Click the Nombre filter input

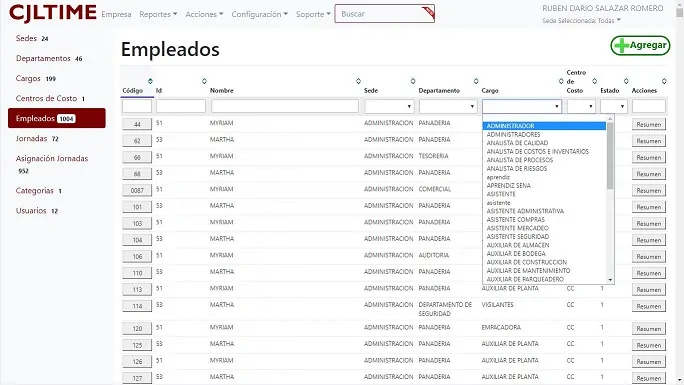285,106
